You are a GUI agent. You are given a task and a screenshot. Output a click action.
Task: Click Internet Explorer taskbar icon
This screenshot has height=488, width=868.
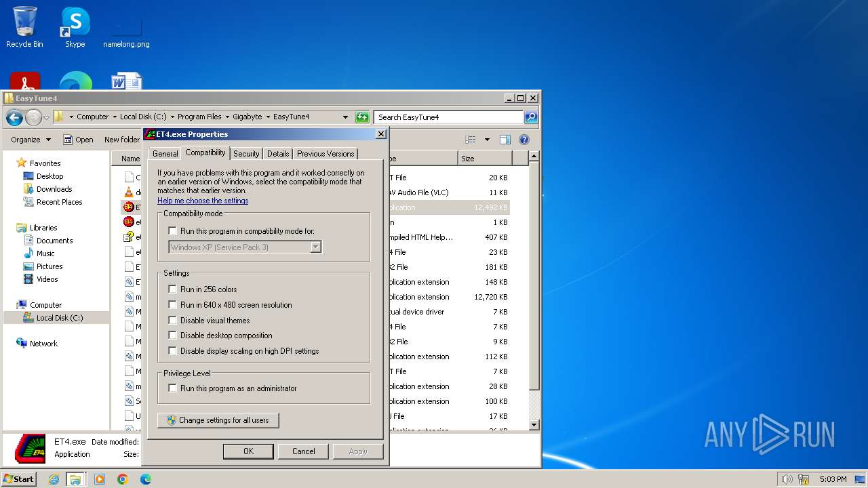coord(54,479)
